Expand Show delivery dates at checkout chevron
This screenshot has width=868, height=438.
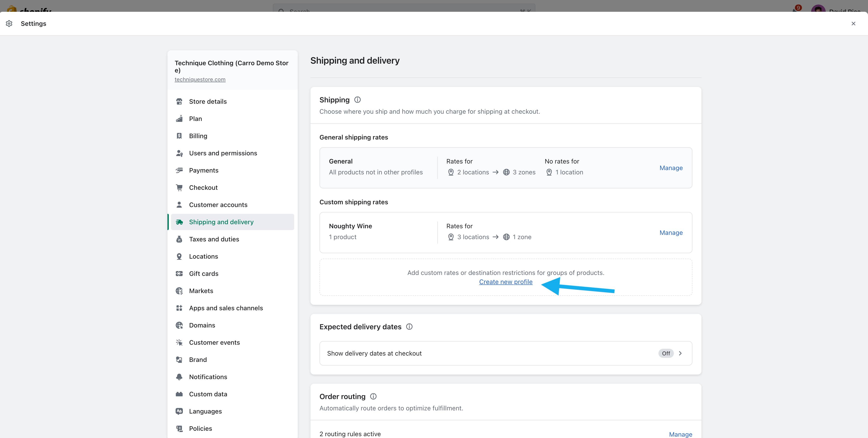coord(680,353)
